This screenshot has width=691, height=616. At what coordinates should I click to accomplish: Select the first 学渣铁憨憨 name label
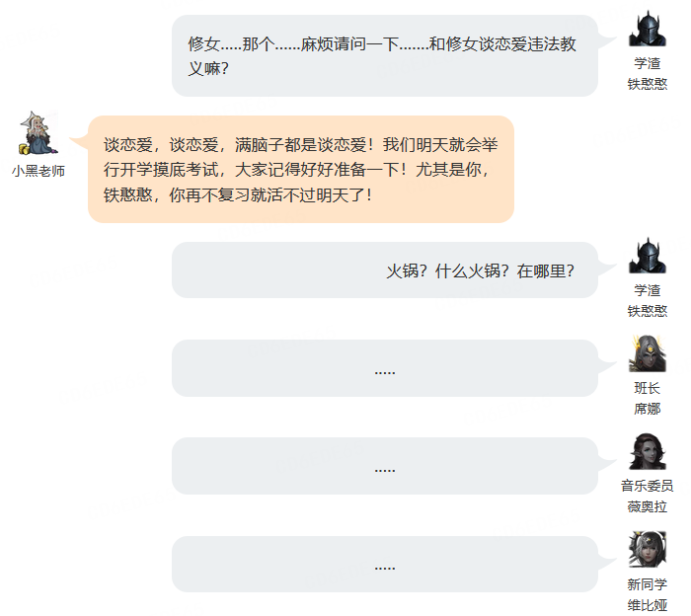tap(647, 74)
